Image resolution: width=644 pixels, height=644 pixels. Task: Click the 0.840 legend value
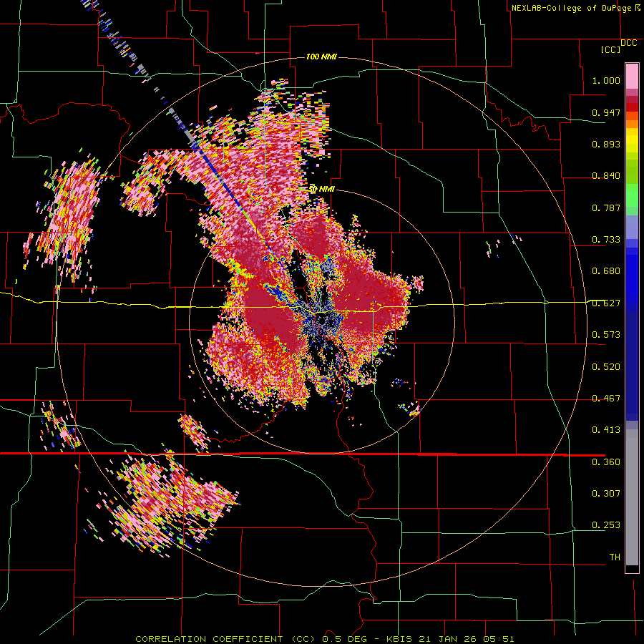coord(606,176)
